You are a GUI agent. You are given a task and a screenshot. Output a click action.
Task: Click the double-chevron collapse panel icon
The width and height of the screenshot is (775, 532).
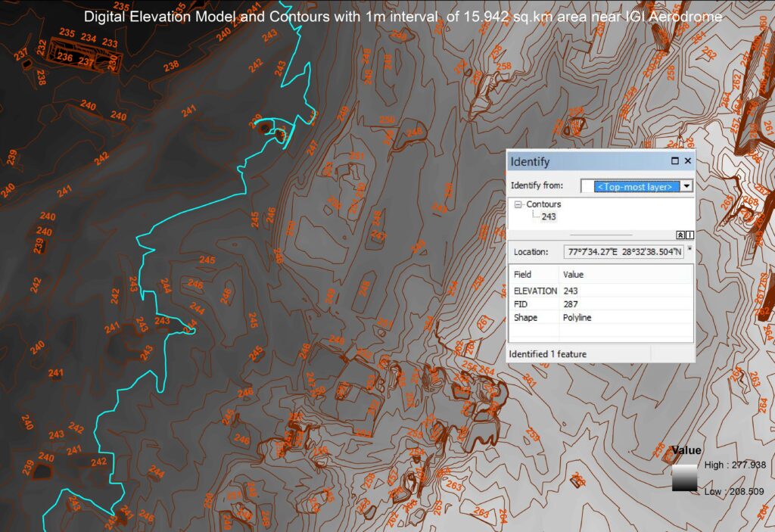pos(680,235)
